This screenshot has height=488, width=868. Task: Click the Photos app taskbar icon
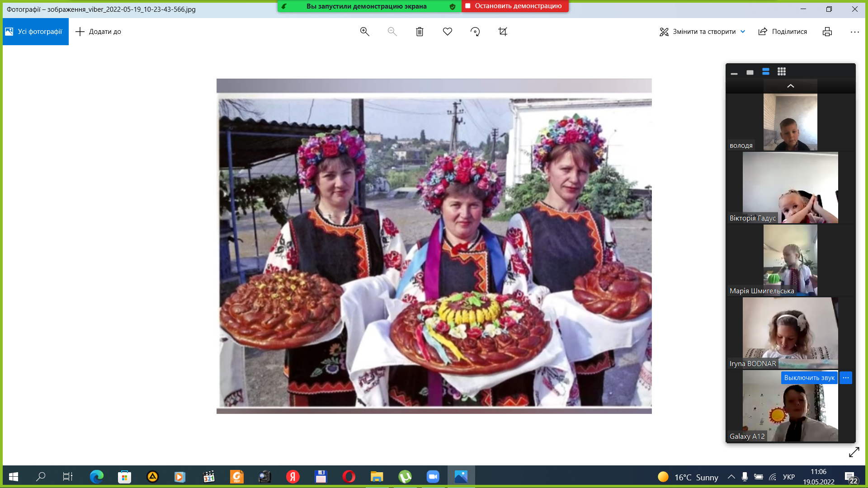point(461,477)
